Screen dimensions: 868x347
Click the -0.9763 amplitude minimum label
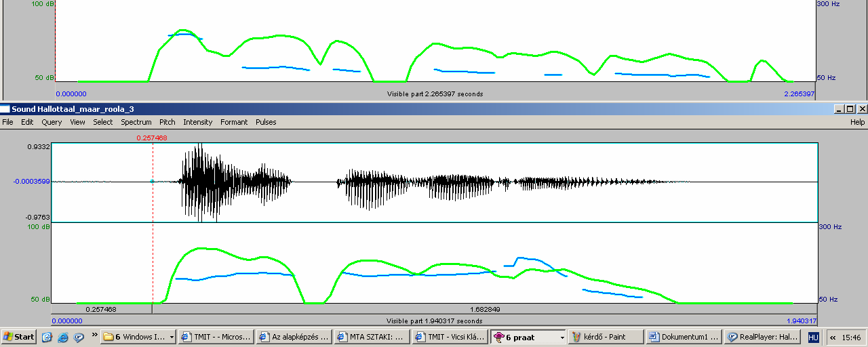click(38, 218)
